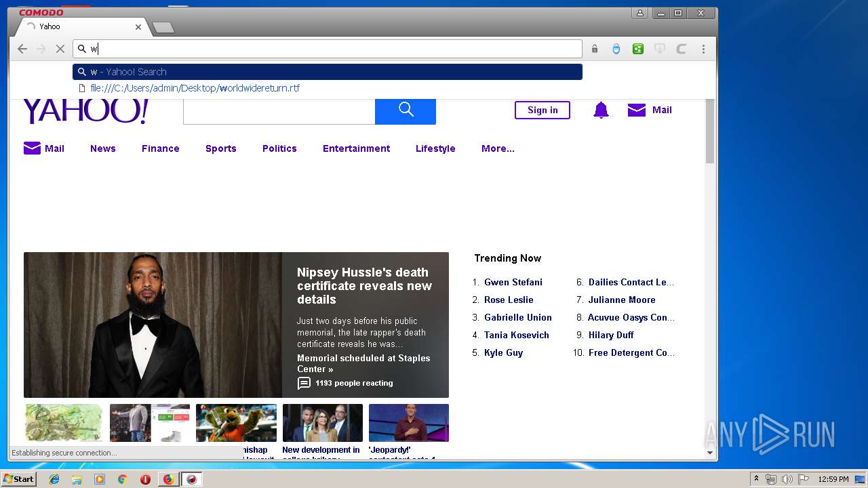Image resolution: width=868 pixels, height=488 pixels.
Task: Click the lock icon in the address bar
Action: 595,49
